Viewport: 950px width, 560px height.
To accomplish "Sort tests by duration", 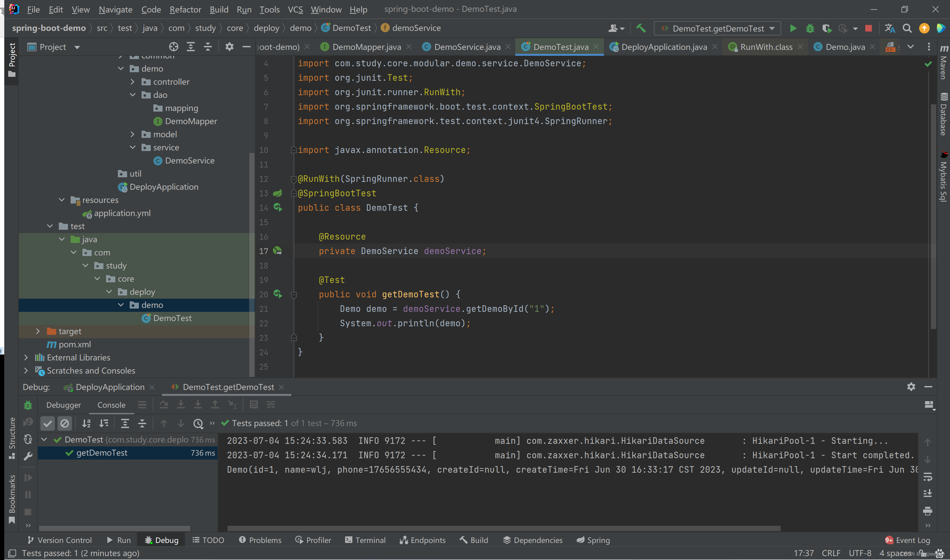I will pyautogui.click(x=104, y=423).
